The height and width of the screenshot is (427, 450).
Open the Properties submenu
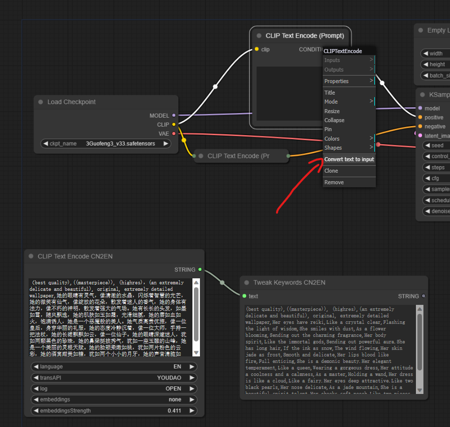349,81
